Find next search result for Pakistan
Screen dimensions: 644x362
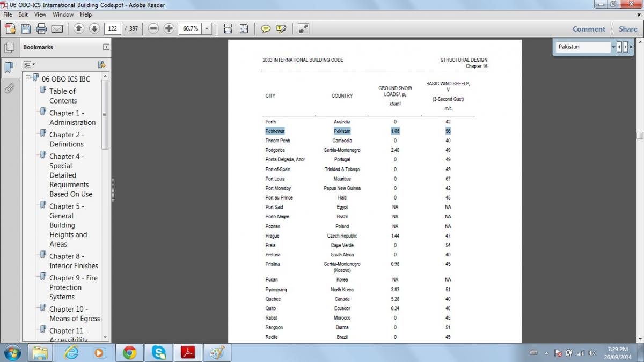[x=625, y=47]
